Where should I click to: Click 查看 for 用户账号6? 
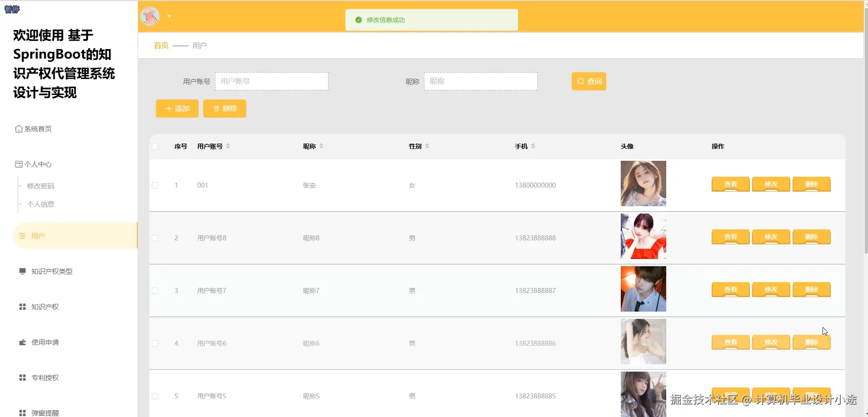(731, 343)
